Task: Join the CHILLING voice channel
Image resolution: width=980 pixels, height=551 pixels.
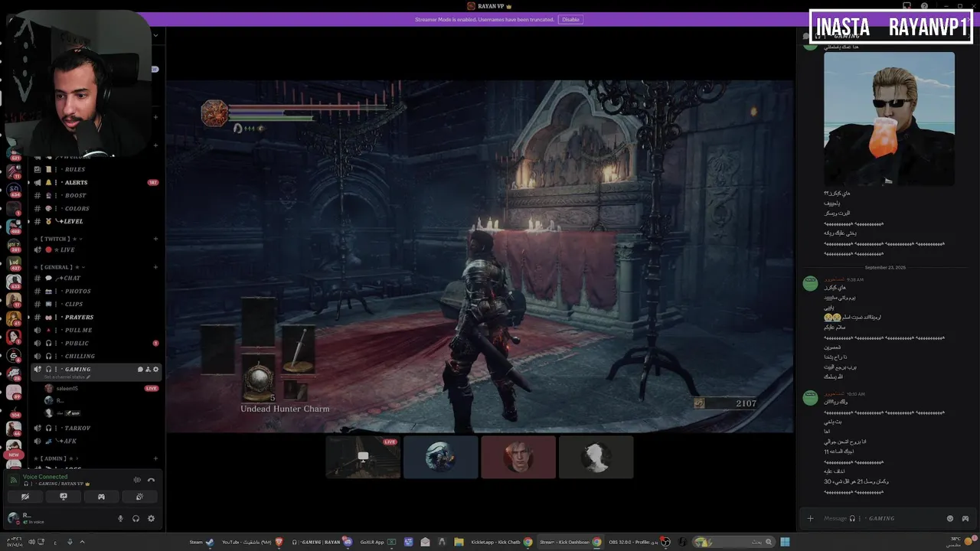Action: (x=96, y=356)
